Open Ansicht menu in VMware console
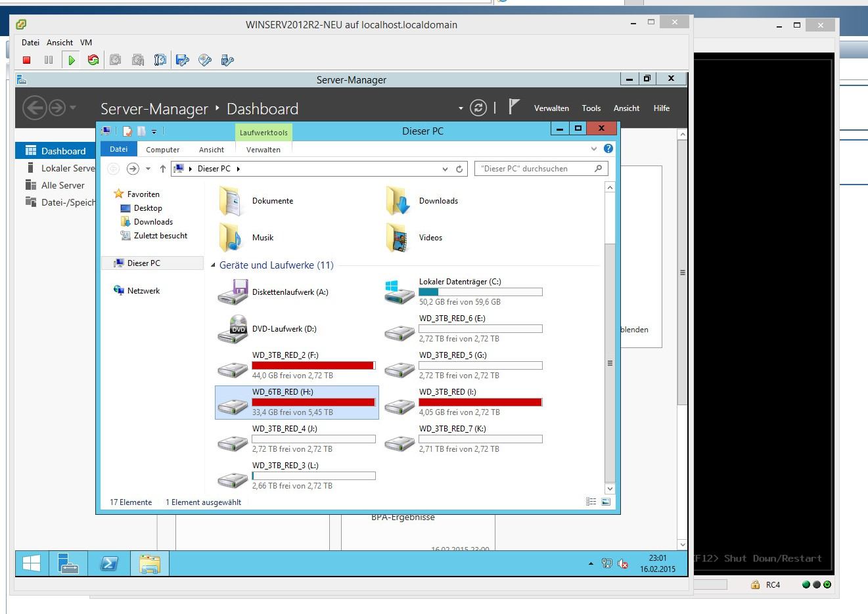The width and height of the screenshot is (868, 614). tap(60, 42)
